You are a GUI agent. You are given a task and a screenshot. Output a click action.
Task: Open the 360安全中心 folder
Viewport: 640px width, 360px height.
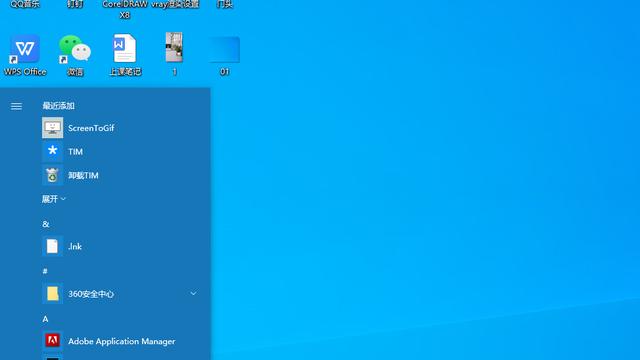pos(122,294)
